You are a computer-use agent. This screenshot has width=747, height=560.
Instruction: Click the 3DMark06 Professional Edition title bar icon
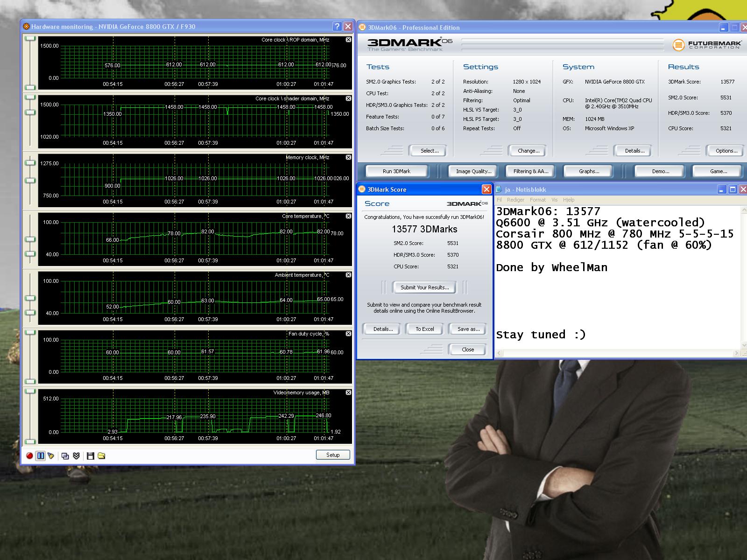(x=362, y=28)
